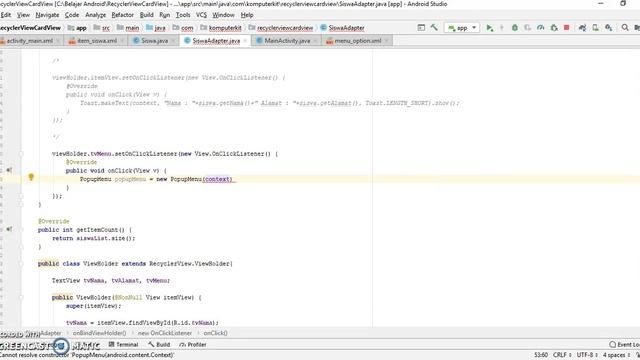
Task: Collapse the ViewHolder class fold marker
Action: point(21,264)
